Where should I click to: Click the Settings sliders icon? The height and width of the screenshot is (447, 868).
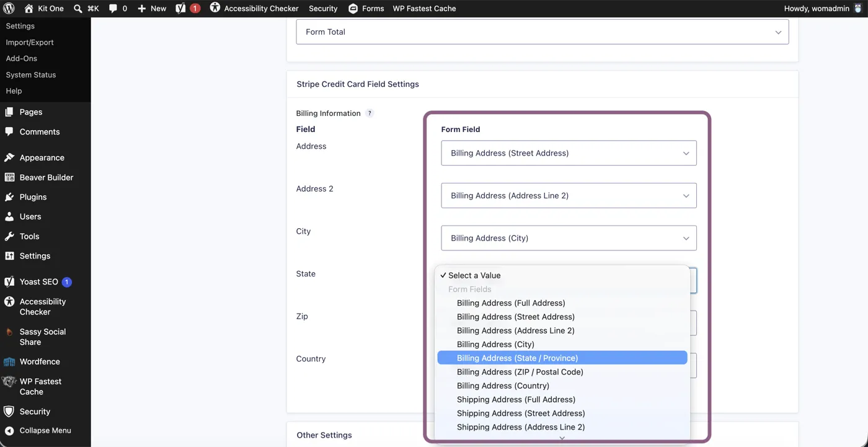coord(9,256)
